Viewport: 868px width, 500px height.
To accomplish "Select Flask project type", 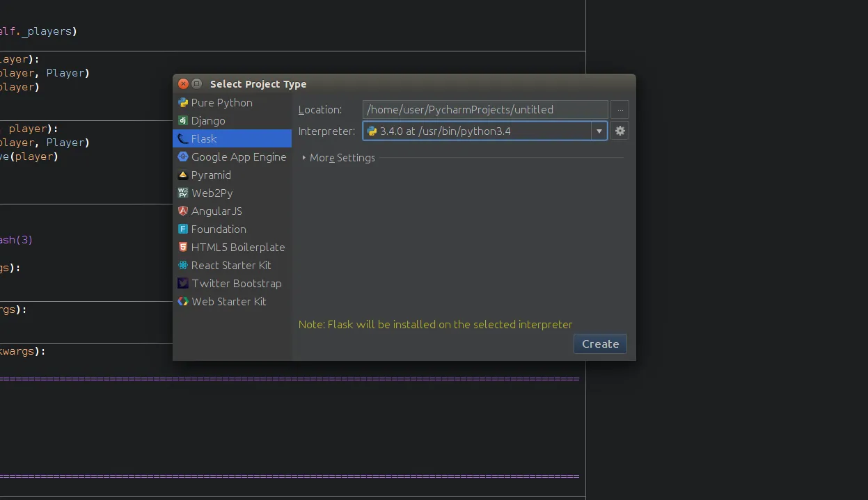I will point(232,138).
